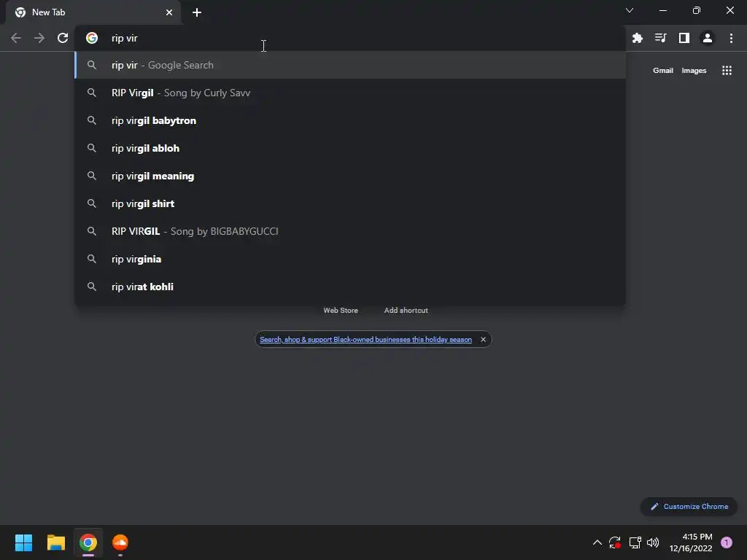Viewport: 747px width, 560px height.
Task: Open the Web Store shortcut
Action: click(341, 311)
